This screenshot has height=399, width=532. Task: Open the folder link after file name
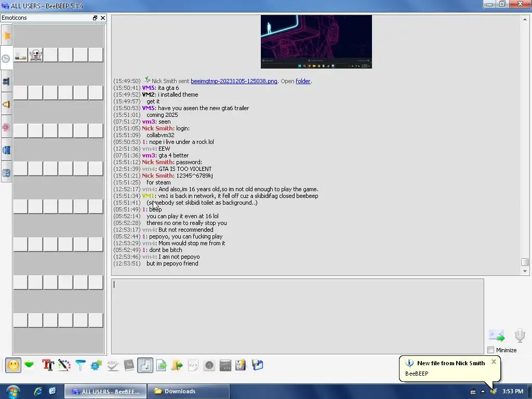[303, 81]
